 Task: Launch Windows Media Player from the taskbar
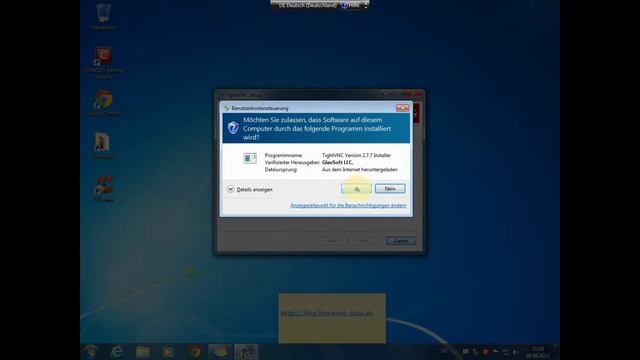click(x=168, y=351)
